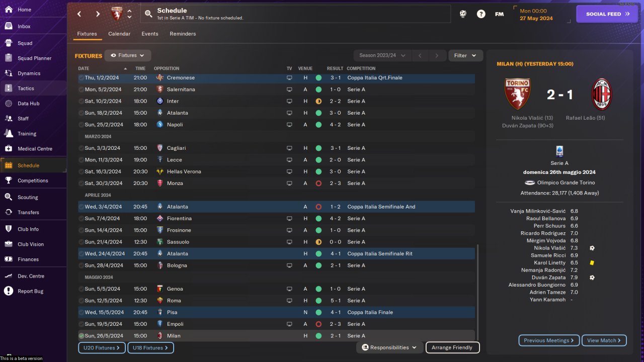Open the Transfers sidebar icon
Viewport: 644px width, 362px height.
(9, 212)
